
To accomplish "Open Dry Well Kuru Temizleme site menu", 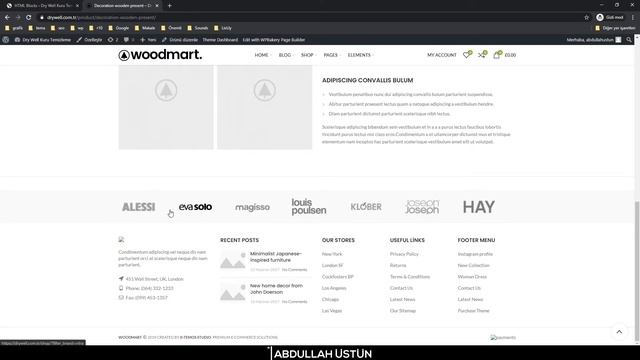I will point(42,40).
